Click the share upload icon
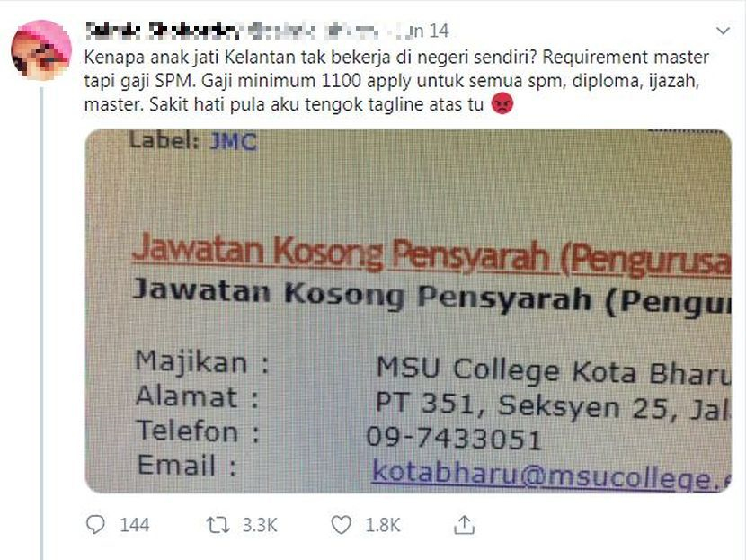Image resolution: width=746 pixels, height=560 pixels. point(464,525)
